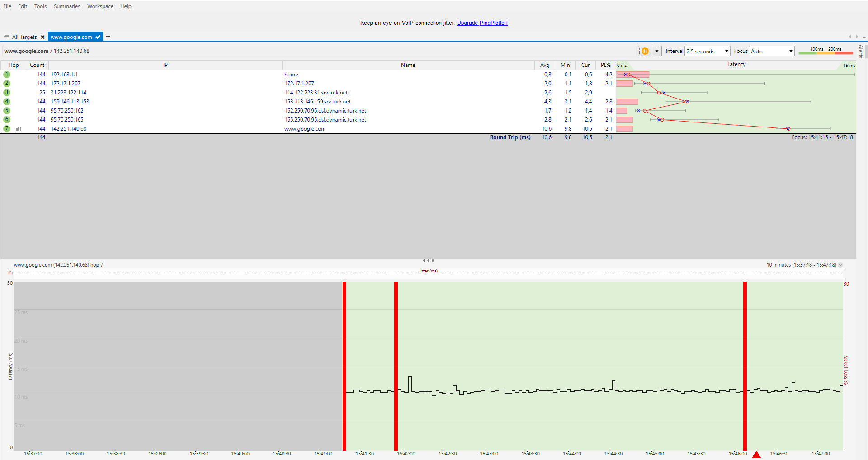868x460 pixels.
Task: Open the Workspace menu
Action: pyautogui.click(x=100, y=6)
